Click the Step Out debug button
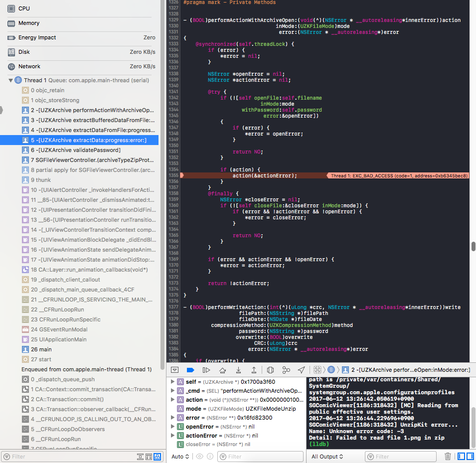This screenshot has width=476, height=463. coord(254,370)
